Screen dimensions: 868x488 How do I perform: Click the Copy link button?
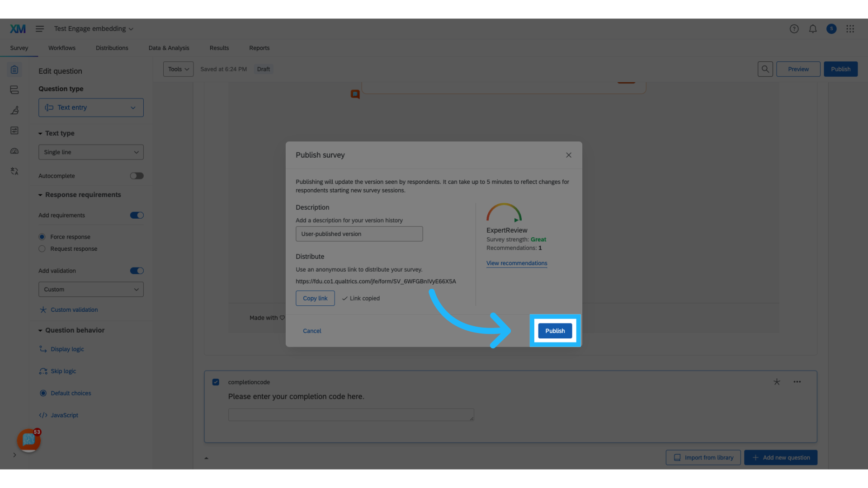point(315,298)
